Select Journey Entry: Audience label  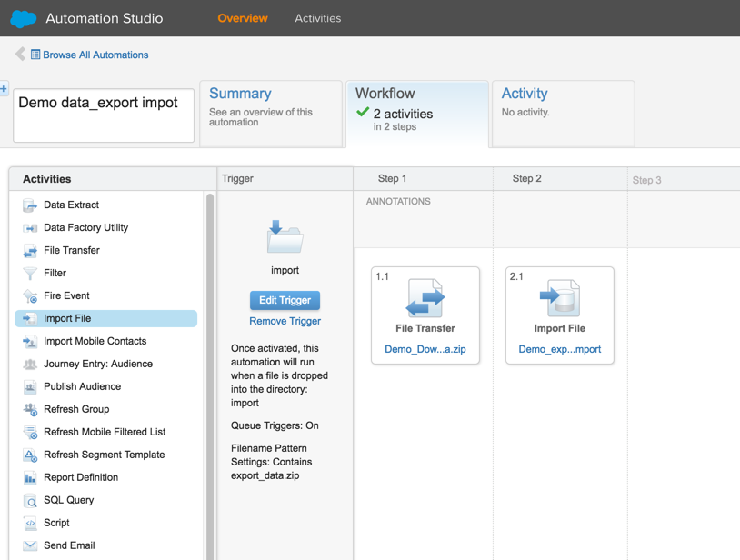pyautogui.click(x=98, y=364)
